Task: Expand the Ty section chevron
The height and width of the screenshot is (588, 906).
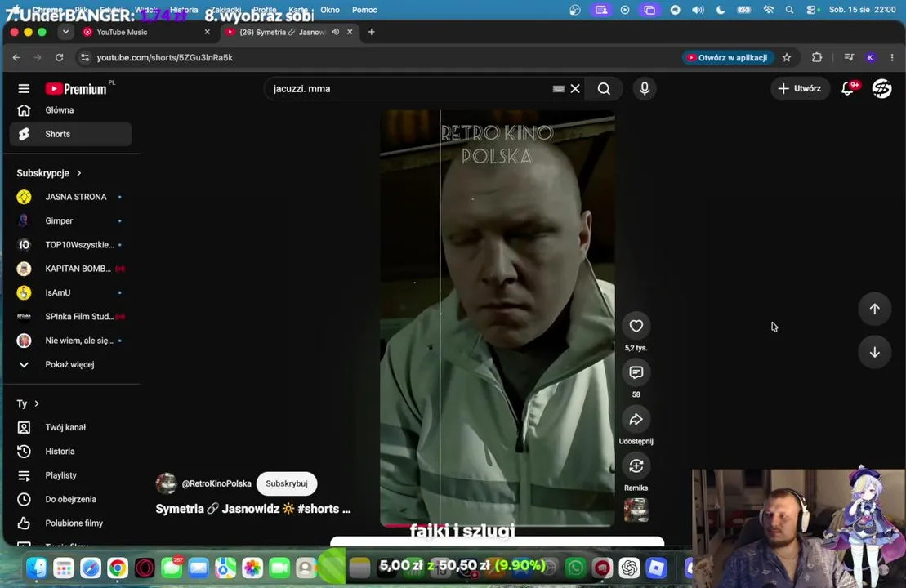Action: pyautogui.click(x=37, y=403)
